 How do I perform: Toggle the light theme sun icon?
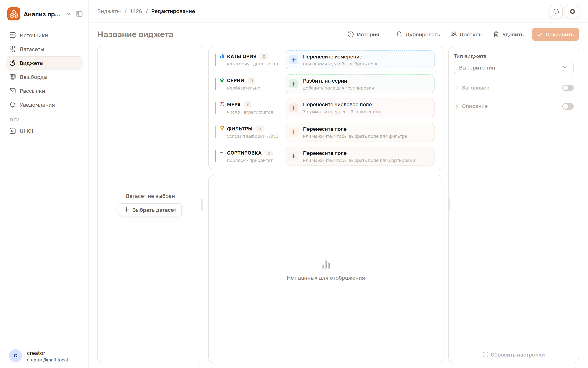(x=572, y=11)
